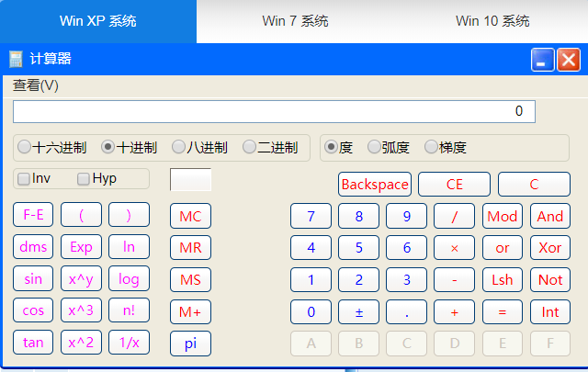Click the digit 7 button
Screen dimensions: 588x372
(311, 216)
